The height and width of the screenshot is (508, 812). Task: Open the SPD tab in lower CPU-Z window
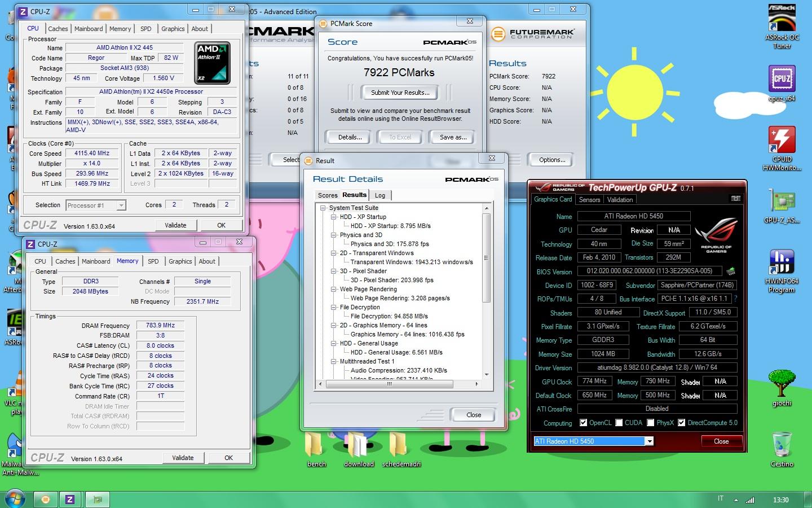tap(153, 261)
